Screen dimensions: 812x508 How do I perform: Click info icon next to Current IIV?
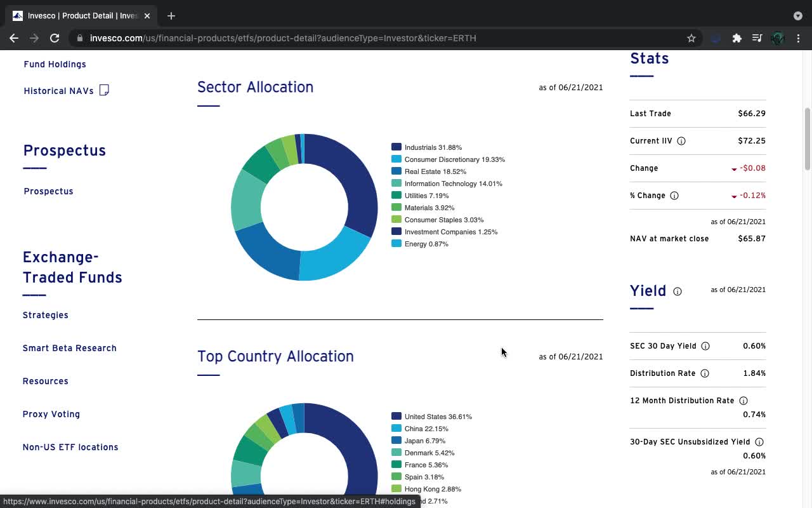point(681,141)
